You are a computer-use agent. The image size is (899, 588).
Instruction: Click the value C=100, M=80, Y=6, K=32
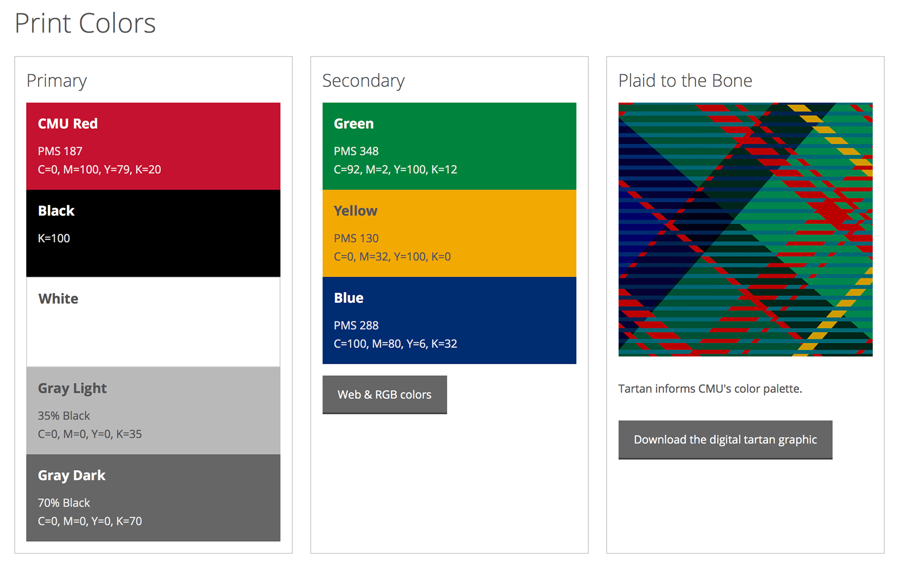[395, 344]
